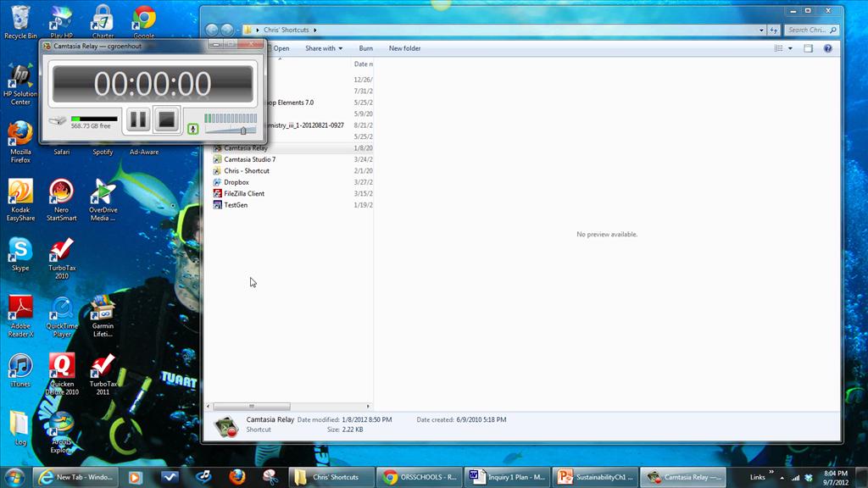The width and height of the screenshot is (868, 488).
Task: Pause the Camtasia Relay recording
Action: pos(138,119)
